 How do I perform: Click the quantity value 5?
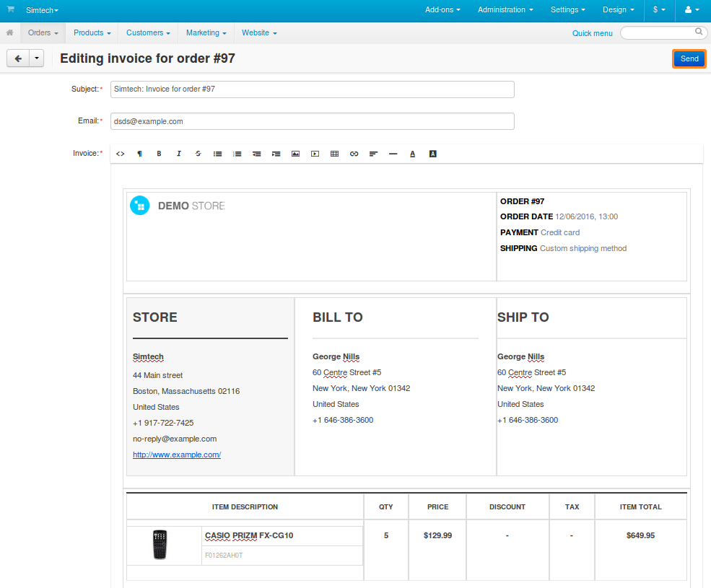click(x=386, y=535)
